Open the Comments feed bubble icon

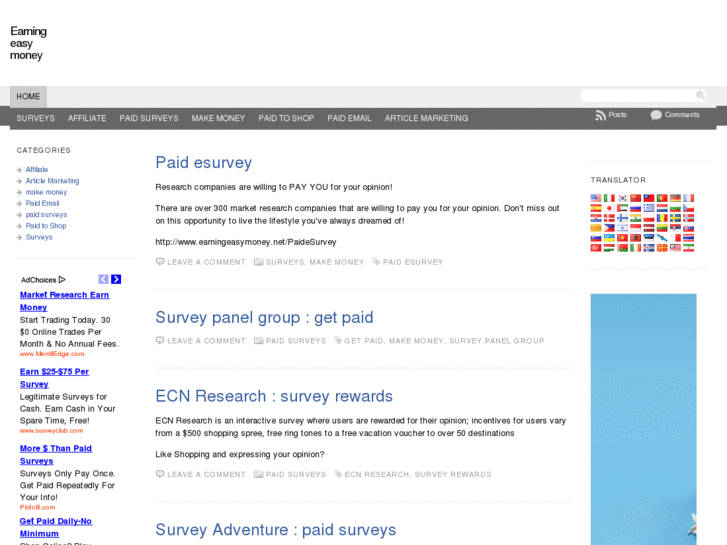tap(656, 115)
